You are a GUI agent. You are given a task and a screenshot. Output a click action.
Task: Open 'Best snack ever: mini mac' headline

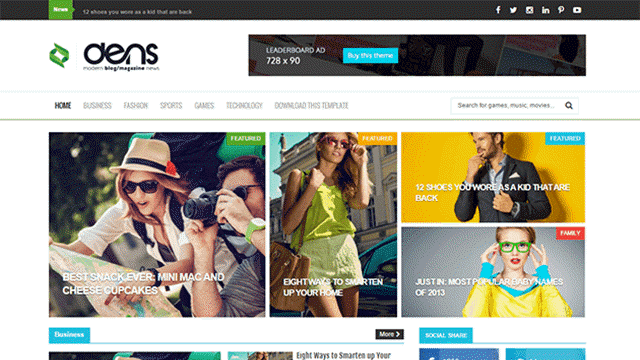tap(143, 284)
